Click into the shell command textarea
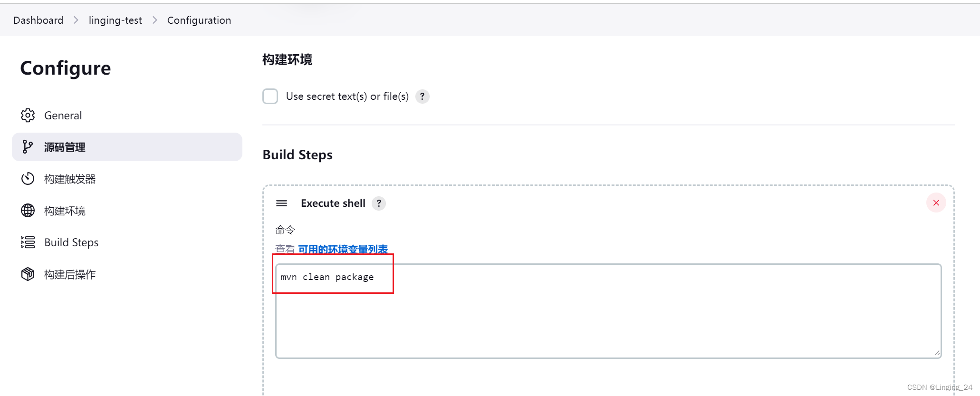 [608, 311]
